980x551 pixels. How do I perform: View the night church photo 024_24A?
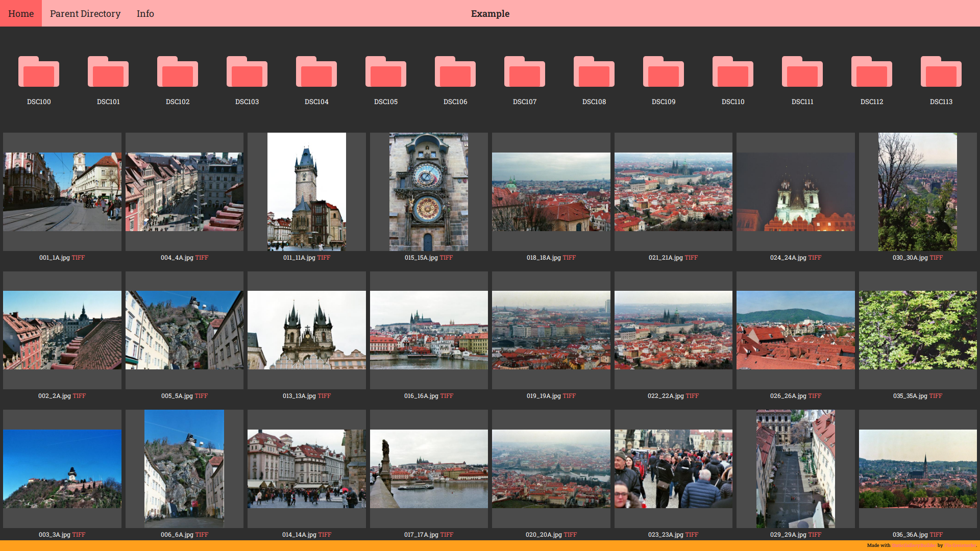tap(795, 192)
